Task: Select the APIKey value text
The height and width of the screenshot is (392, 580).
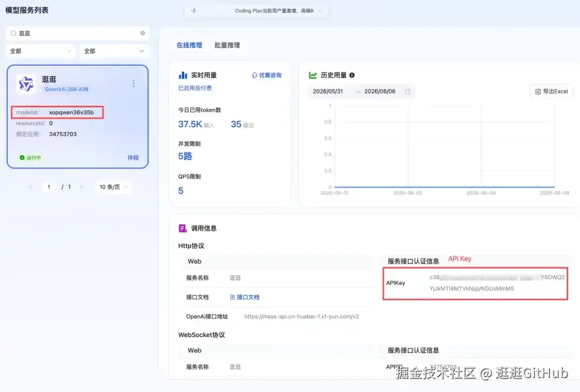Action: point(497,283)
